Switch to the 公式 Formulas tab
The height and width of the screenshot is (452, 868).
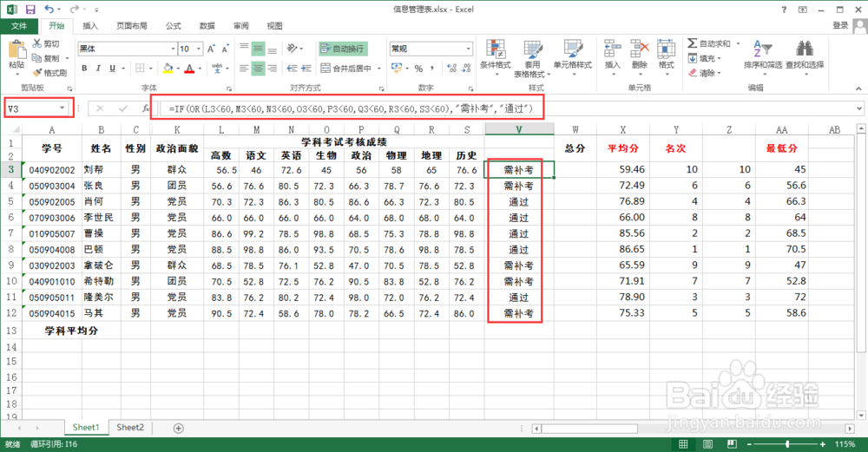[x=174, y=26]
